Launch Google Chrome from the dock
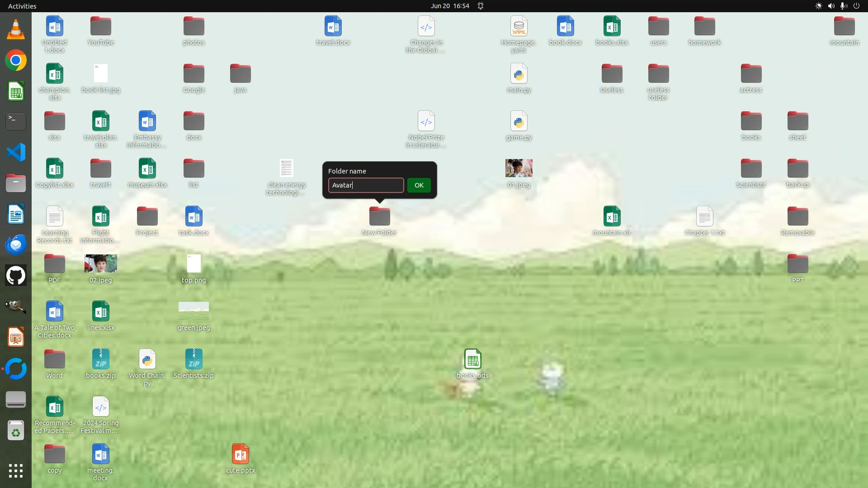The height and width of the screenshot is (488, 868). [16, 61]
